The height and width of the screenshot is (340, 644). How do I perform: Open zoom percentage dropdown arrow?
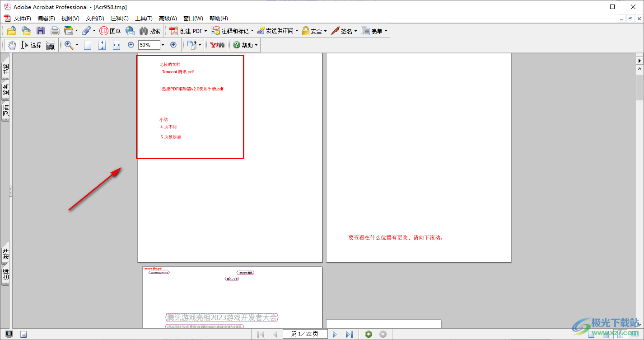coord(163,45)
